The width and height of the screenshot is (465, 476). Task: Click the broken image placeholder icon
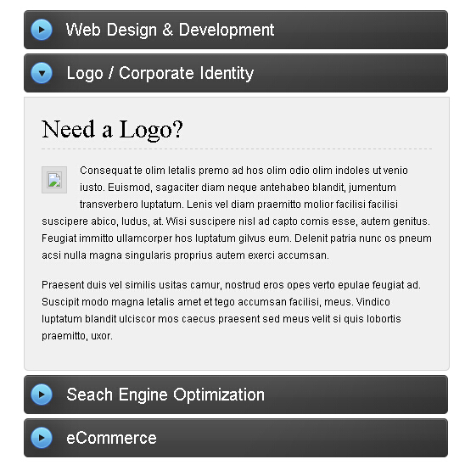54,180
